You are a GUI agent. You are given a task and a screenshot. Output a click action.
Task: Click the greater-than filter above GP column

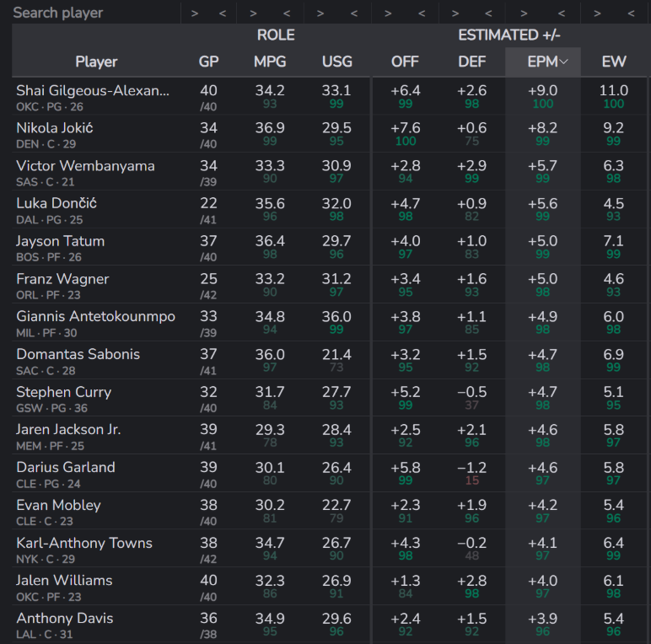coord(195,13)
